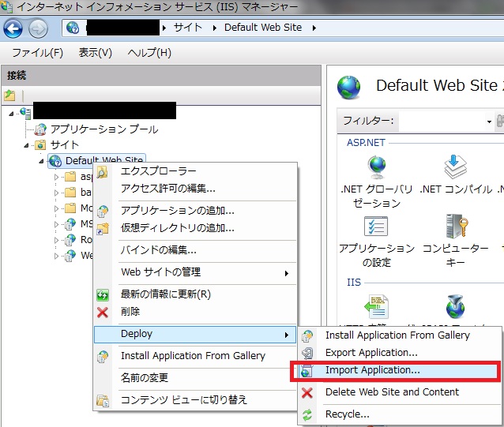
Task: Click arrow after Default Web Site in breadcrumb
Action: tap(314, 28)
